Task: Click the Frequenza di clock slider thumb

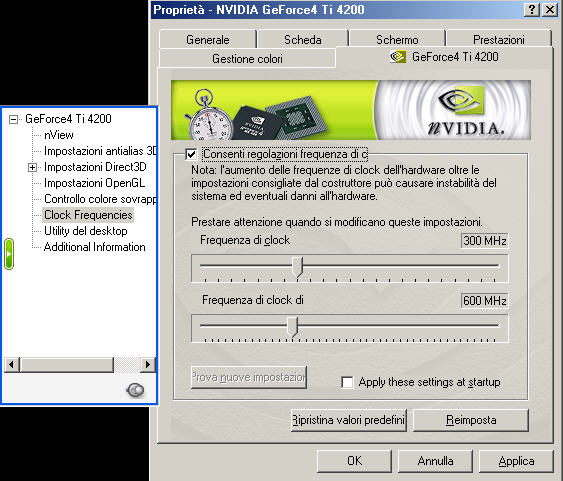Action: point(297,267)
